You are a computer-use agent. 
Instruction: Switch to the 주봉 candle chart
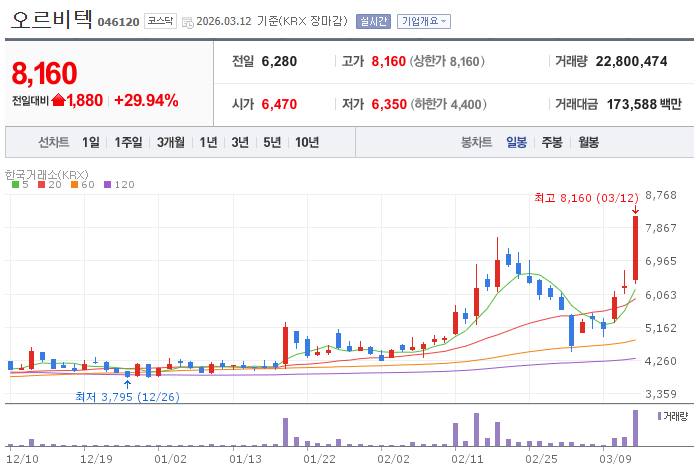[552, 142]
